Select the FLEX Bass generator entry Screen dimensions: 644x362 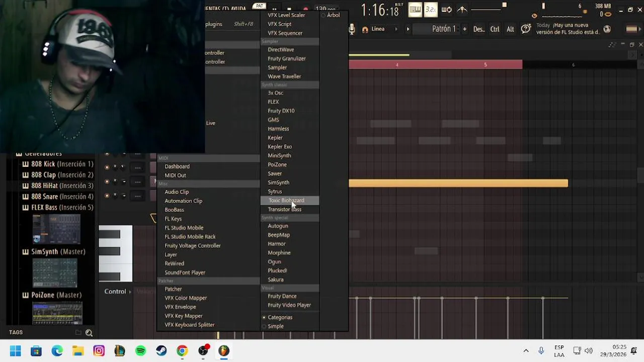58,207
